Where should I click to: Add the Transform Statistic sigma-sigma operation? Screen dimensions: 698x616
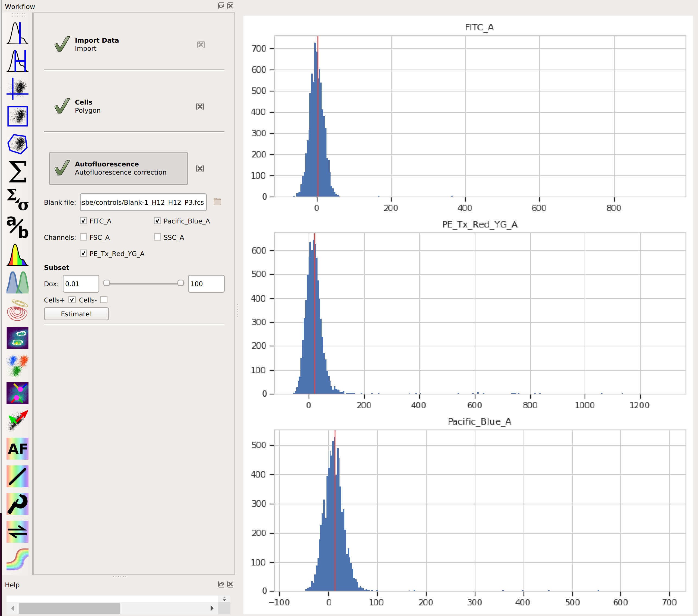coord(17,199)
